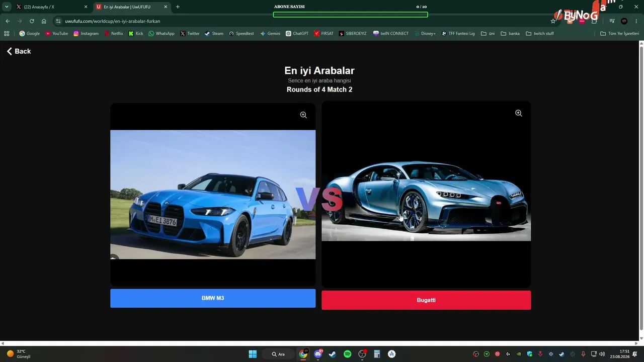
Task: Close the En iyi Arabalar tab
Action: pyautogui.click(x=166, y=7)
